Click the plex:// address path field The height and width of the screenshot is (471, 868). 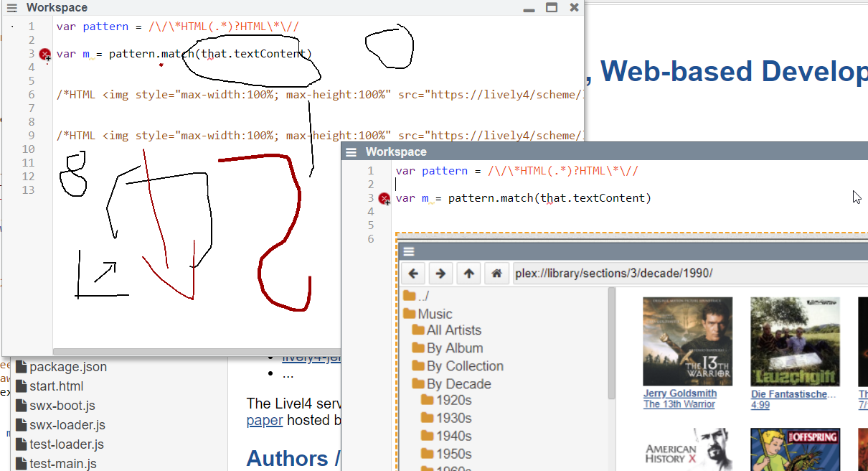tap(689, 274)
